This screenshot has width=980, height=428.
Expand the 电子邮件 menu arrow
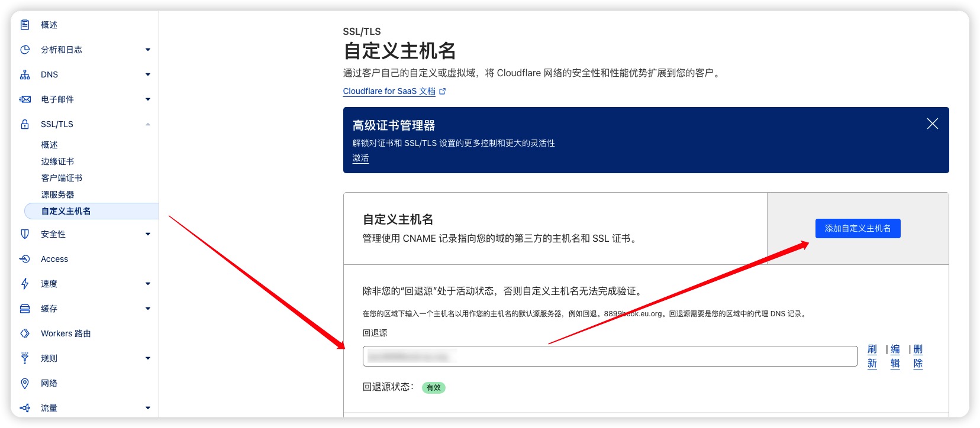pyautogui.click(x=148, y=99)
